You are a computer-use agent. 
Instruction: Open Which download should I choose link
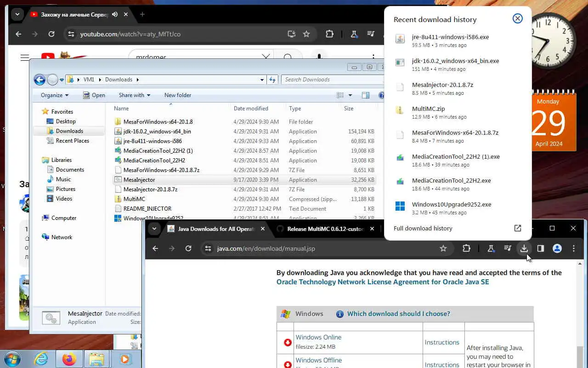399,314
